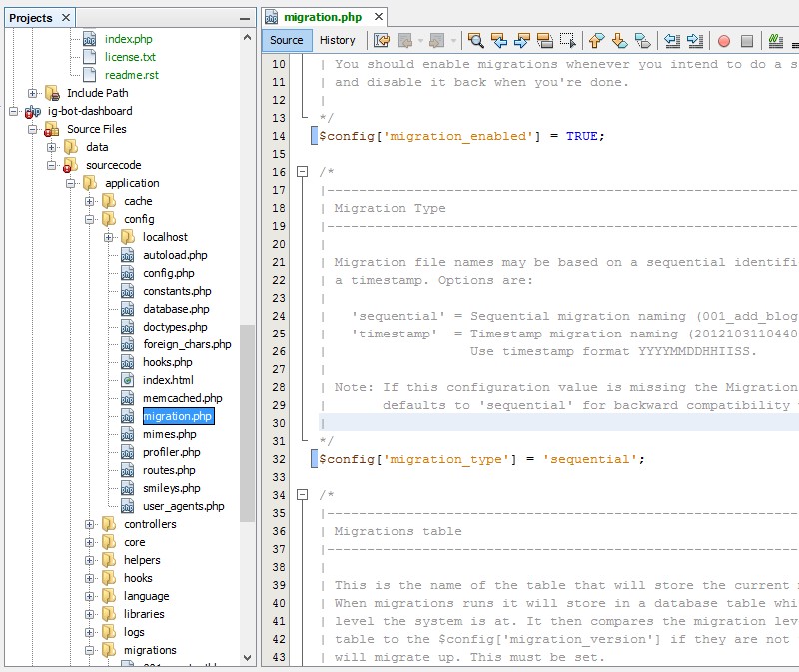Switch to the History view tab
Image resolution: width=799 pixels, height=672 pixels.
[x=337, y=40]
